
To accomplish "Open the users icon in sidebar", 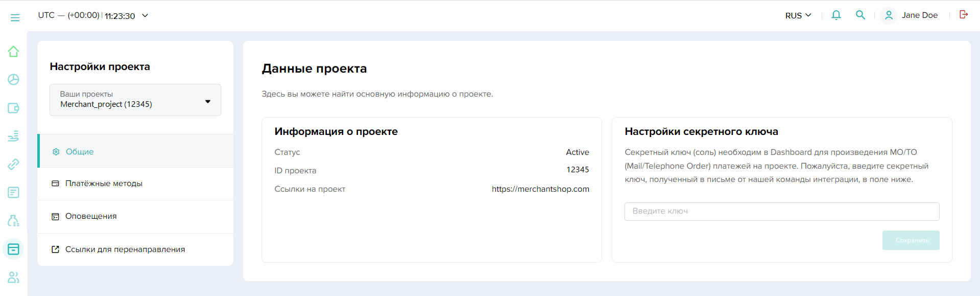I will [x=13, y=277].
